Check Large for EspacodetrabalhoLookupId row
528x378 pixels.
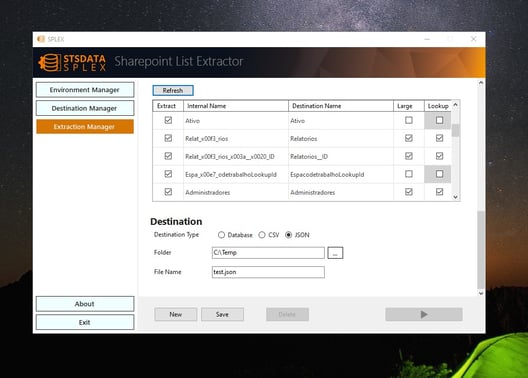point(409,174)
